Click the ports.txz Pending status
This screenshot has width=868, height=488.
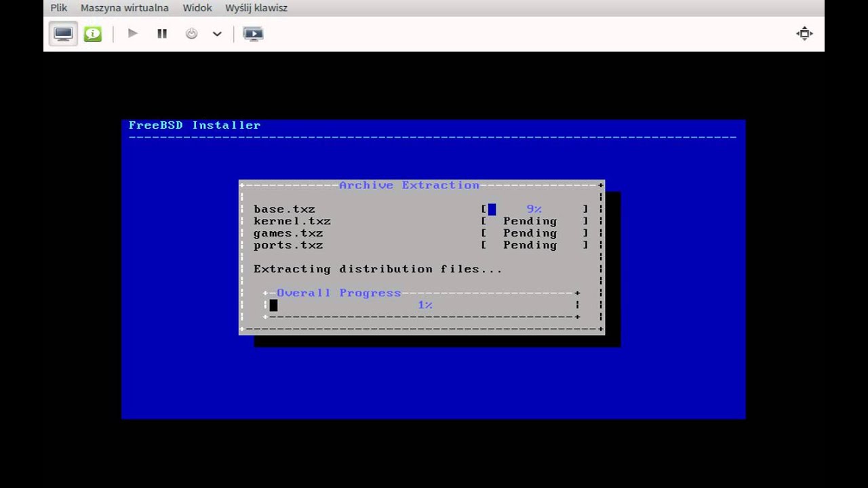click(530, 245)
